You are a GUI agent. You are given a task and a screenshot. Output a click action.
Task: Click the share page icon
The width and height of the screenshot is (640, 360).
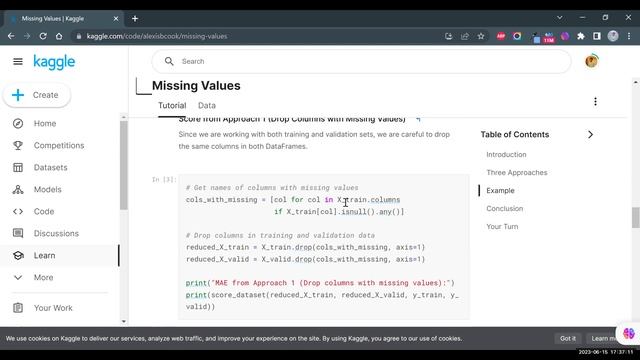point(464,36)
